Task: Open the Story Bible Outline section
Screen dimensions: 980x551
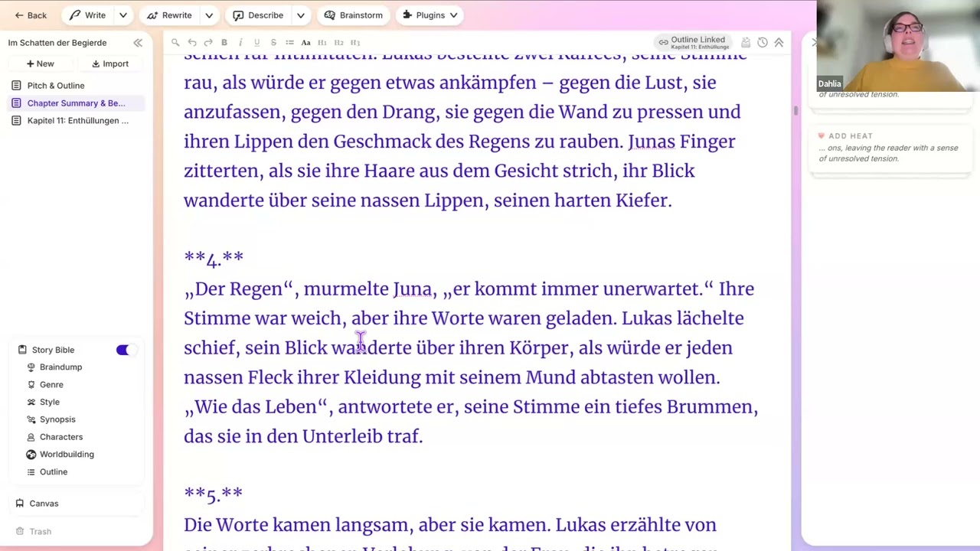Action: pyautogui.click(x=54, y=472)
